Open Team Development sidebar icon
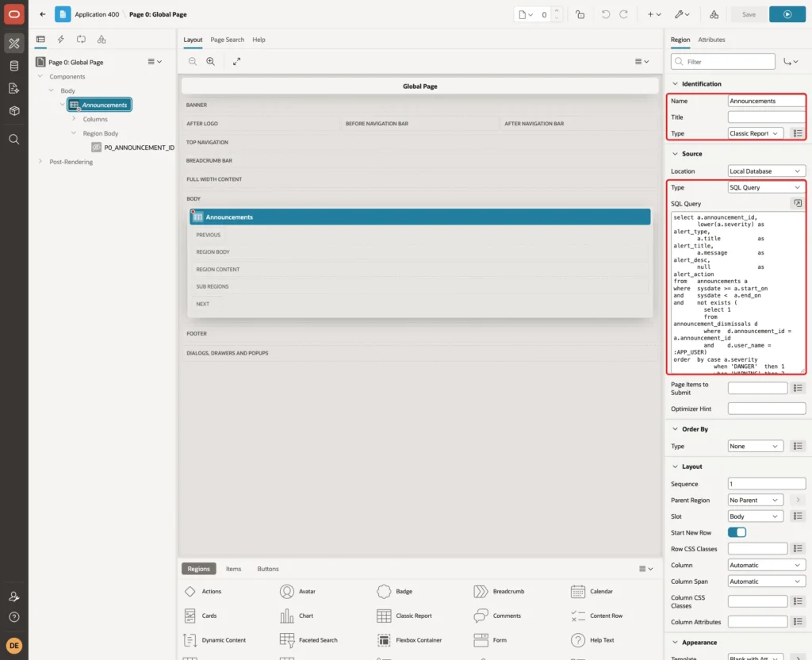The width and height of the screenshot is (812, 660). [x=14, y=88]
